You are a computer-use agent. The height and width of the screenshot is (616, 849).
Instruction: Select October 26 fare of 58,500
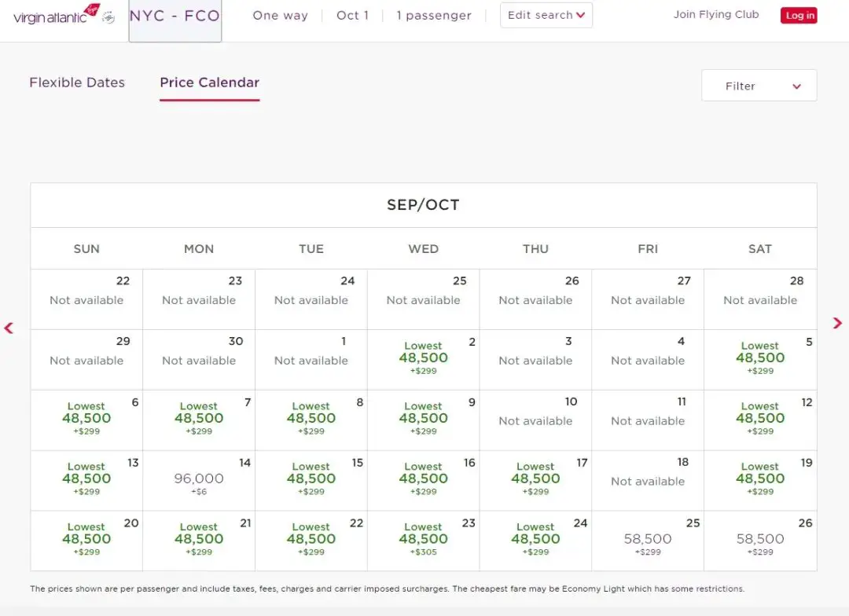pyautogui.click(x=760, y=540)
